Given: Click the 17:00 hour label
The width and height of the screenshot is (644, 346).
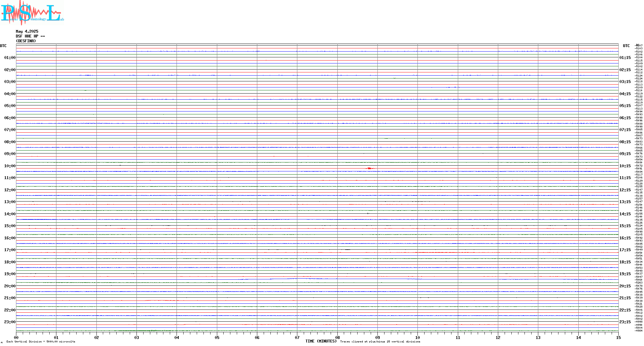Looking at the screenshot, I should (10, 250).
